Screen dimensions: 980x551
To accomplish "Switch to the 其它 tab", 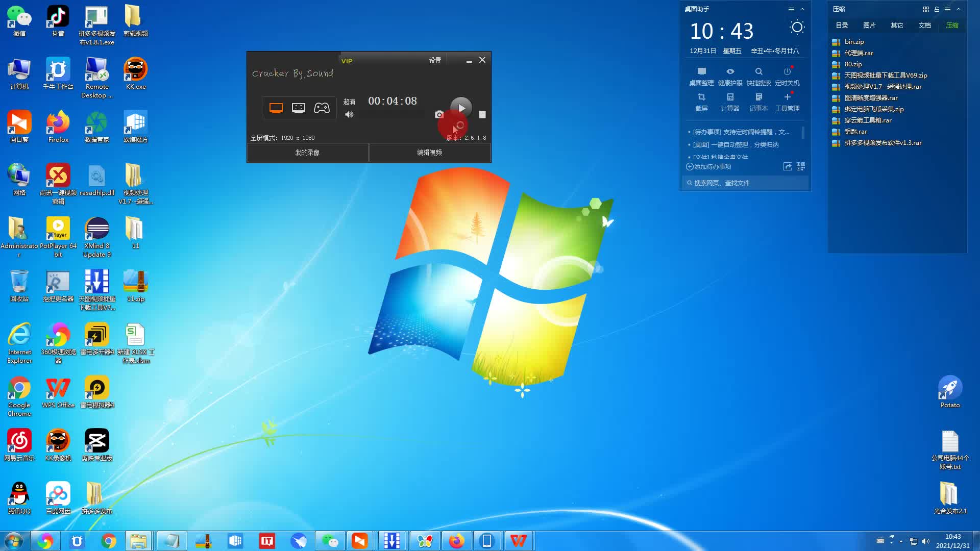I will click(897, 26).
